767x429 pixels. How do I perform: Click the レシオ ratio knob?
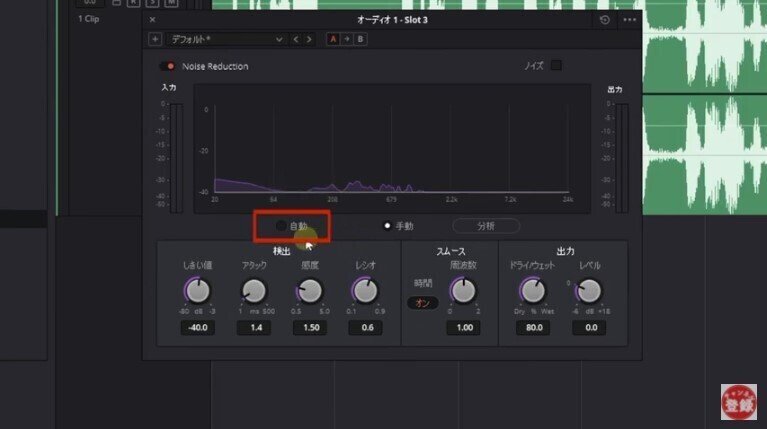coord(365,291)
